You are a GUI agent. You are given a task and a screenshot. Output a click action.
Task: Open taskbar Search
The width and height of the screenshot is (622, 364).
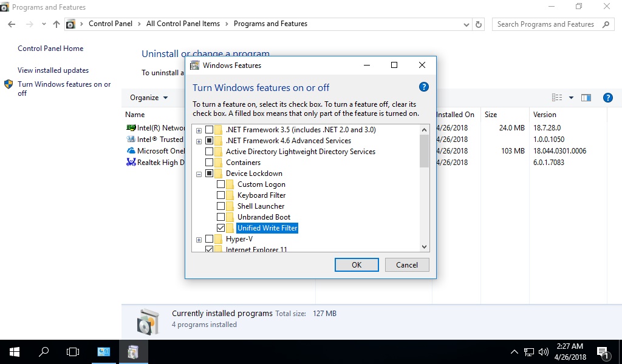[44, 352]
